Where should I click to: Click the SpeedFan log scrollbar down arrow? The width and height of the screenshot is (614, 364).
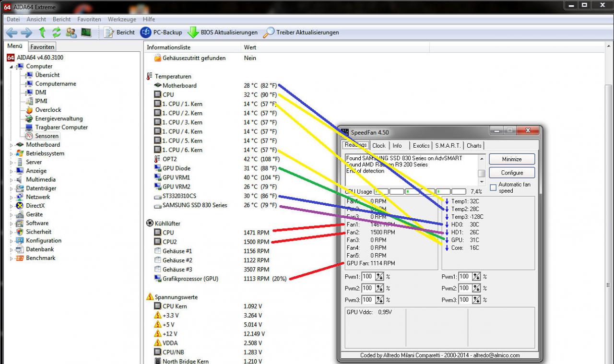[x=482, y=182]
